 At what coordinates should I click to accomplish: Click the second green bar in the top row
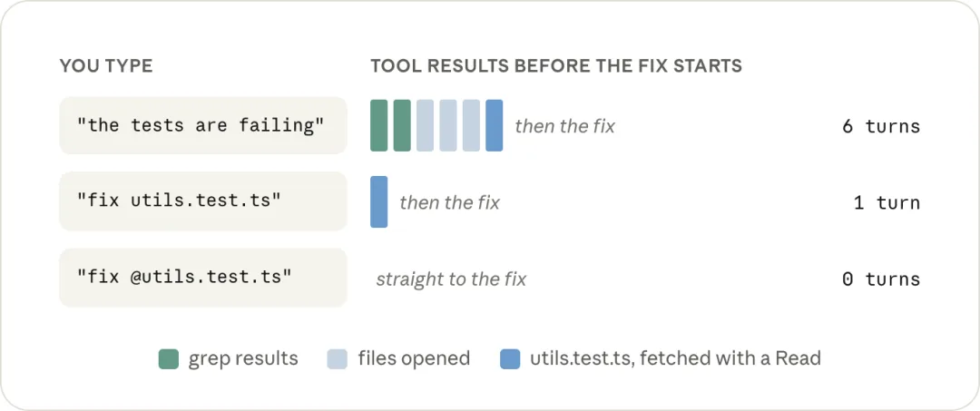coord(402,125)
